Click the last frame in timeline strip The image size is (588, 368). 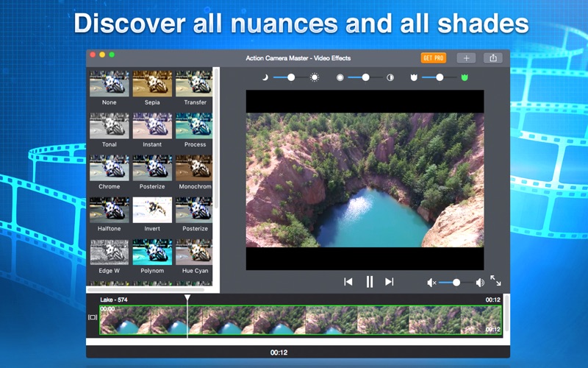(x=481, y=320)
